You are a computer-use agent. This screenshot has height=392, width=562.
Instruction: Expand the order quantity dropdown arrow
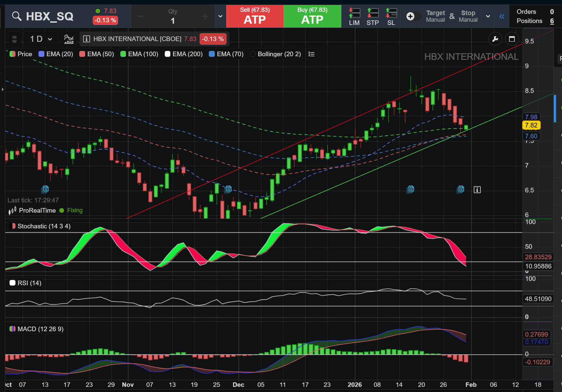tap(220, 16)
